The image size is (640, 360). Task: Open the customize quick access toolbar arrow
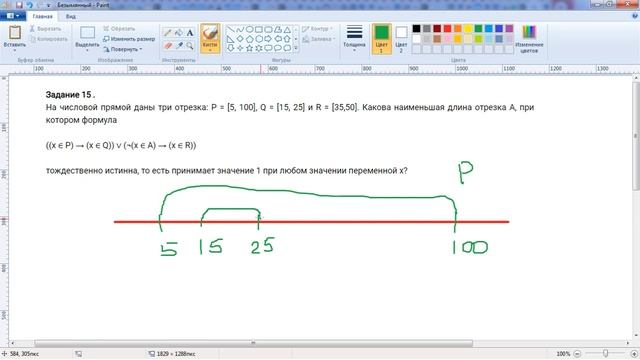tap(49, 5)
